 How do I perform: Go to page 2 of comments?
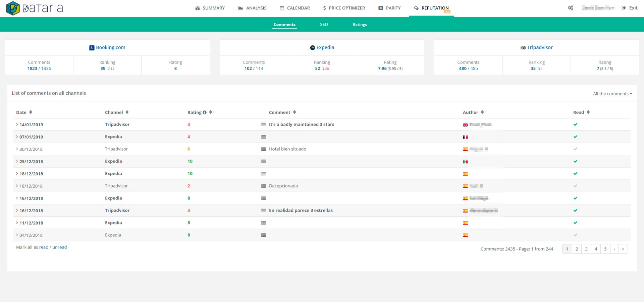click(577, 249)
